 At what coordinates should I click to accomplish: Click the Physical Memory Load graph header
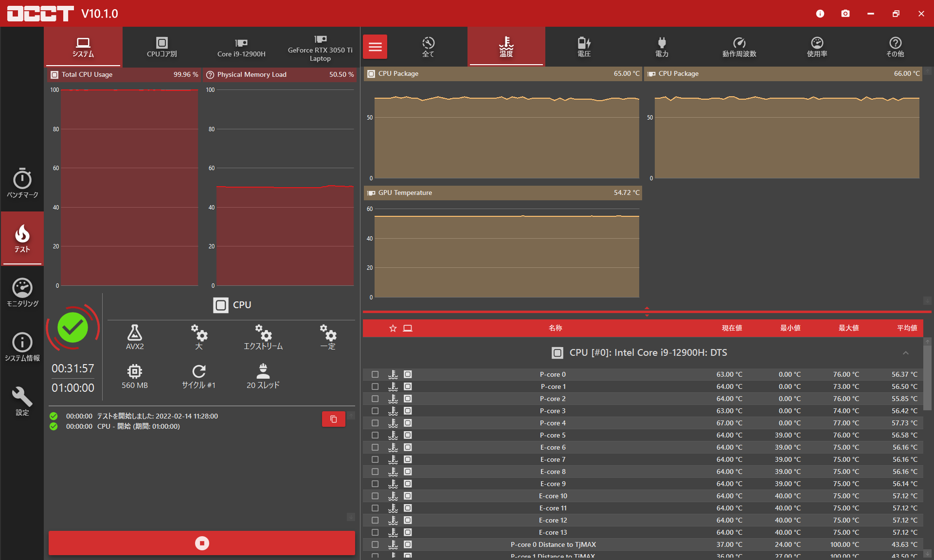pos(280,74)
